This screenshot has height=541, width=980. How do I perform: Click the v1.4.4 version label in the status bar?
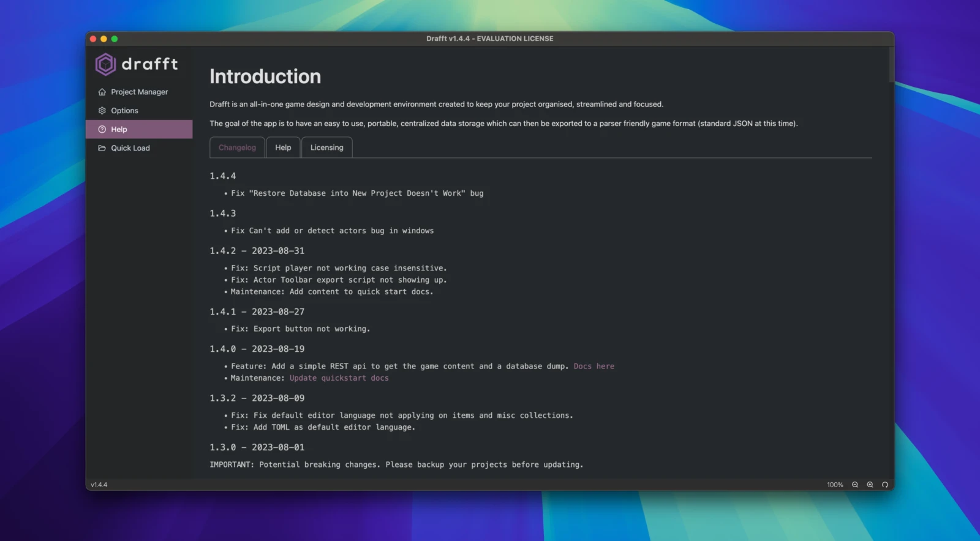pos(99,485)
